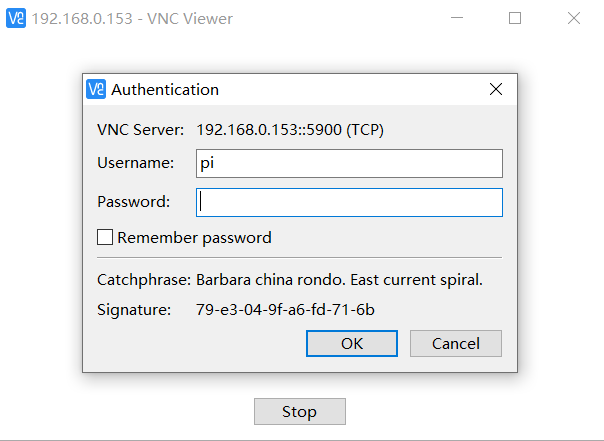Click the Username label

tap(136, 163)
